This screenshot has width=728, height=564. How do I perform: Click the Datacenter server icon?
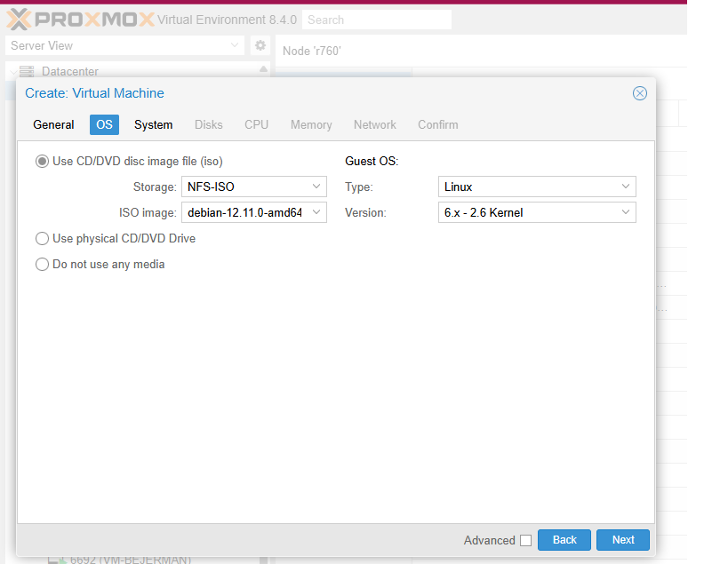27,71
